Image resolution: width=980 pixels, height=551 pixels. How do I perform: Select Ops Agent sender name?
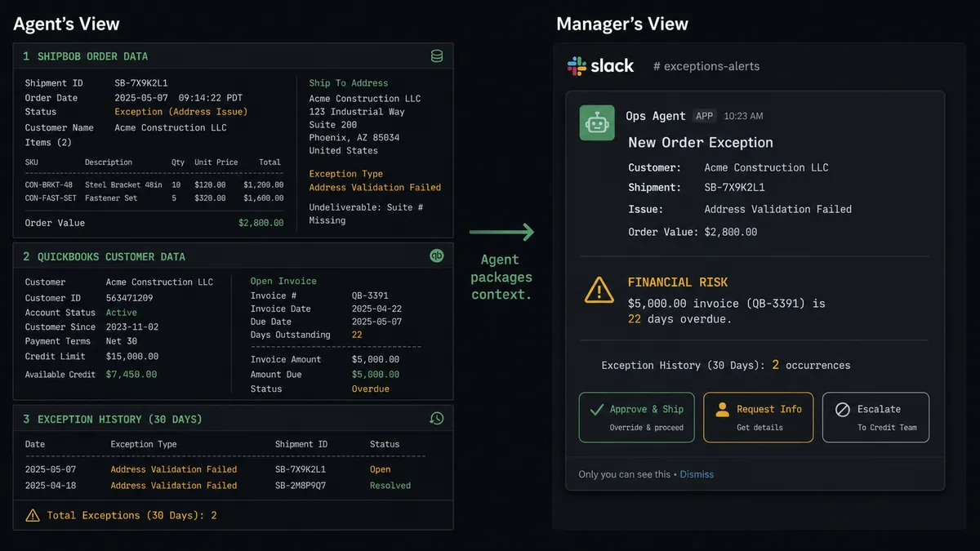tap(656, 116)
